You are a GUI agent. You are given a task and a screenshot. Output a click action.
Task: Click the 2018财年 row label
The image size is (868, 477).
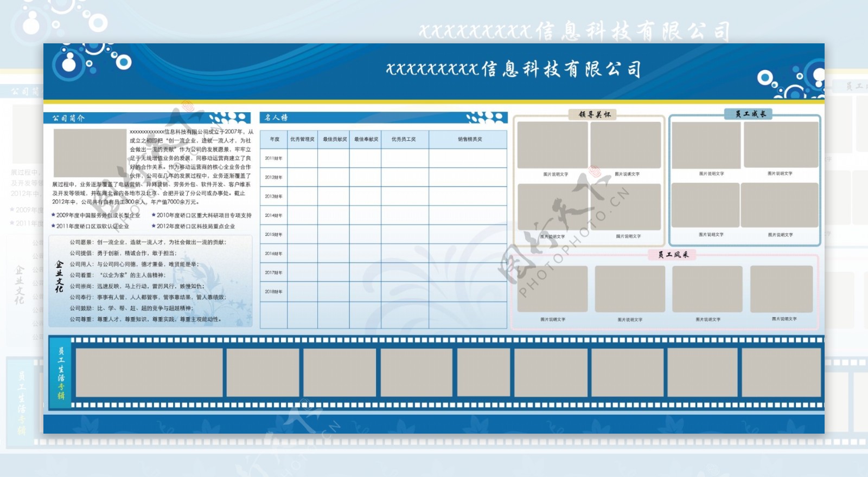point(273,292)
